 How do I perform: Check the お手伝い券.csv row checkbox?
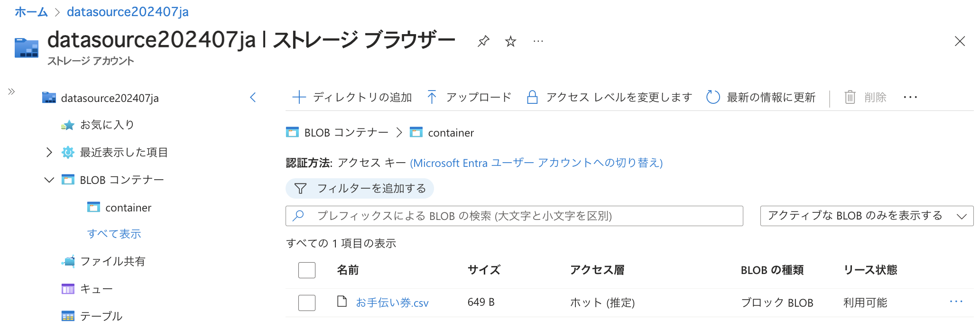(307, 302)
